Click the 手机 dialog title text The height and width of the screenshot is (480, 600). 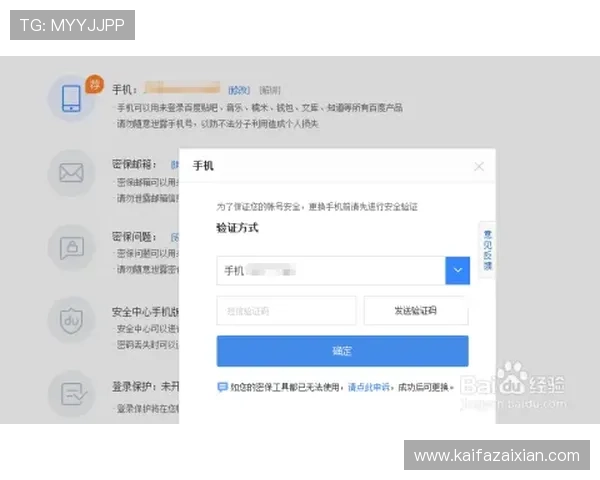pos(203,166)
